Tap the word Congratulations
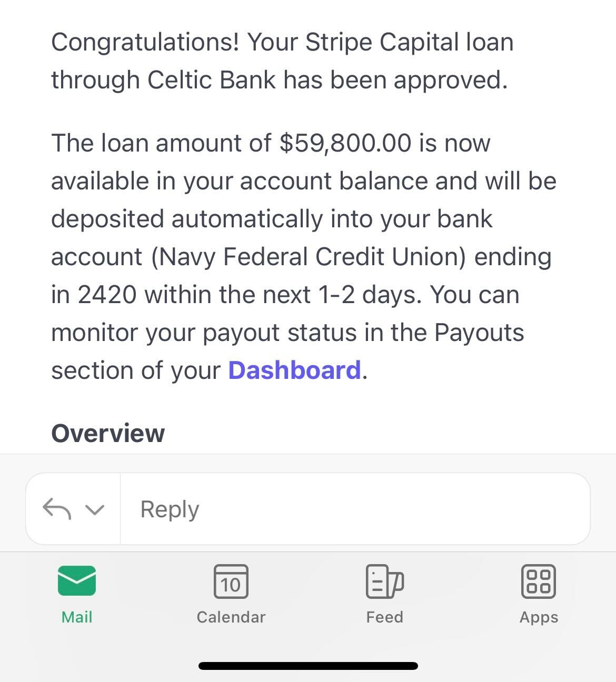616x682 pixels. (x=145, y=42)
